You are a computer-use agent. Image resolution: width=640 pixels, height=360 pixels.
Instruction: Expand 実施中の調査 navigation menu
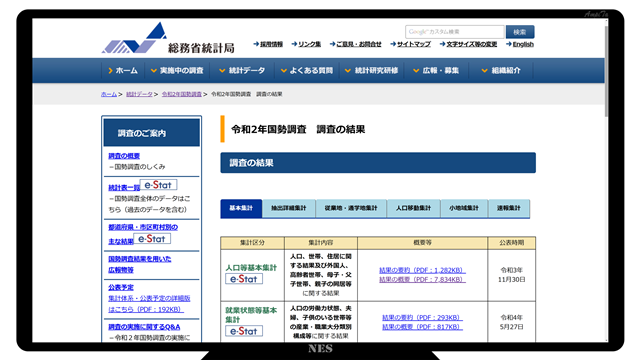177,71
